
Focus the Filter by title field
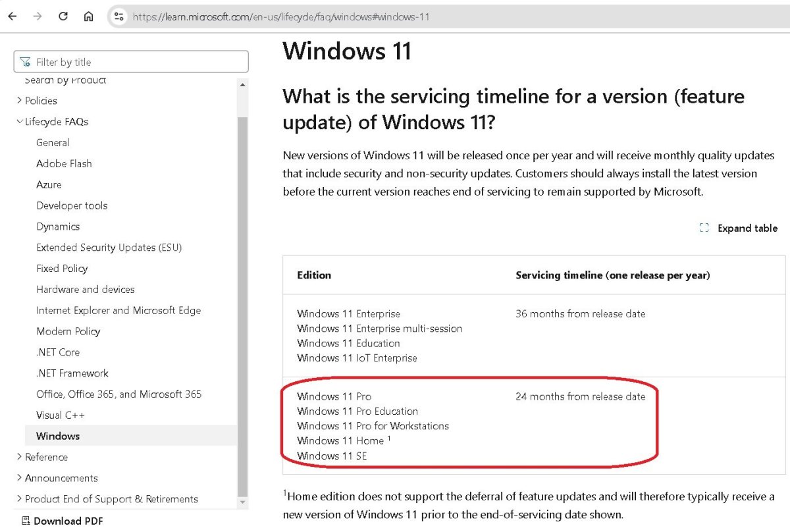(x=131, y=62)
